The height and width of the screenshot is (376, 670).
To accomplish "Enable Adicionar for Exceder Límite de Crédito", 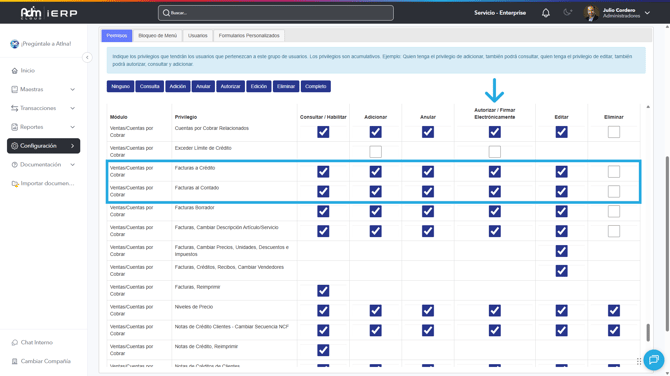I will (x=375, y=151).
